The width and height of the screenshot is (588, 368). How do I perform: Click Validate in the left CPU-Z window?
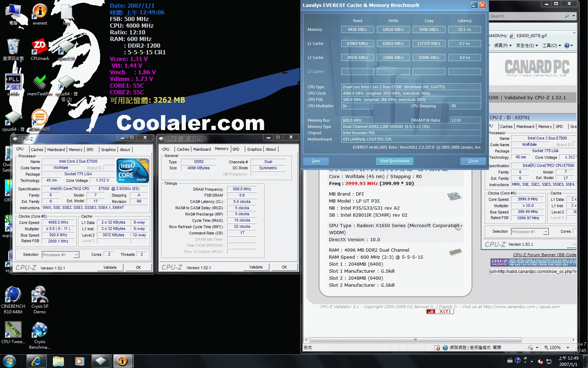110,267
